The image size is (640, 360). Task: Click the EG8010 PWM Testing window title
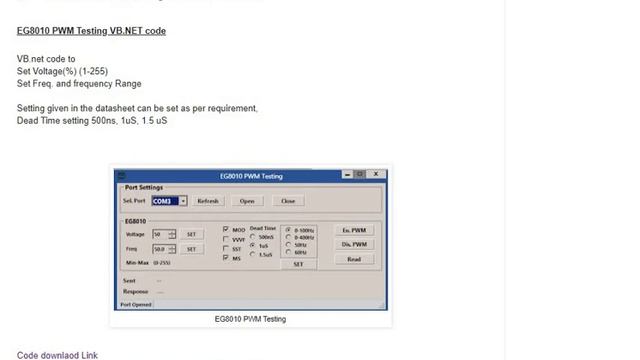pyautogui.click(x=251, y=176)
